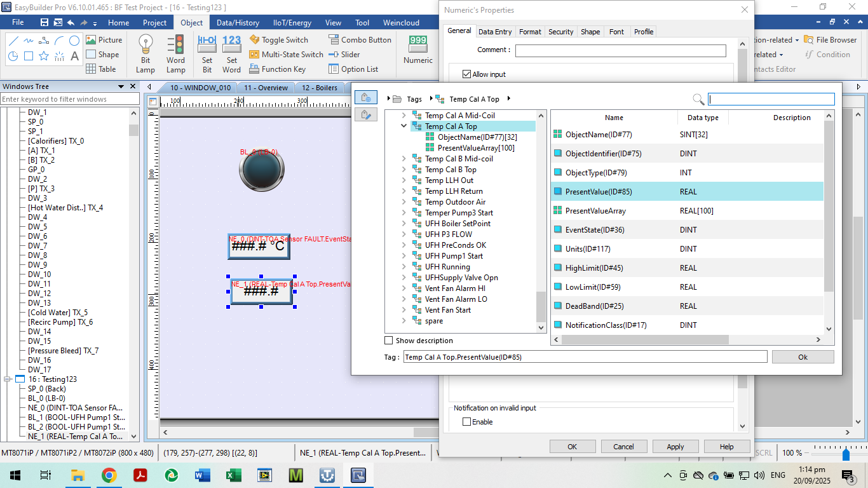Switch to the Data Entry tab
This screenshot has height=488, width=868.
[x=494, y=32]
